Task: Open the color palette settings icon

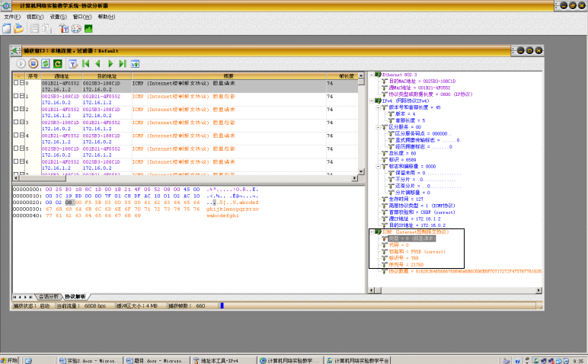Action: (76, 28)
